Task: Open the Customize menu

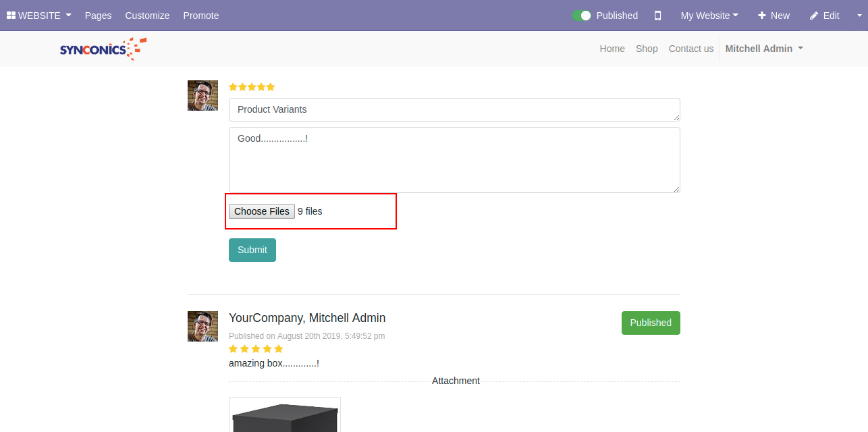Action: pyautogui.click(x=147, y=16)
